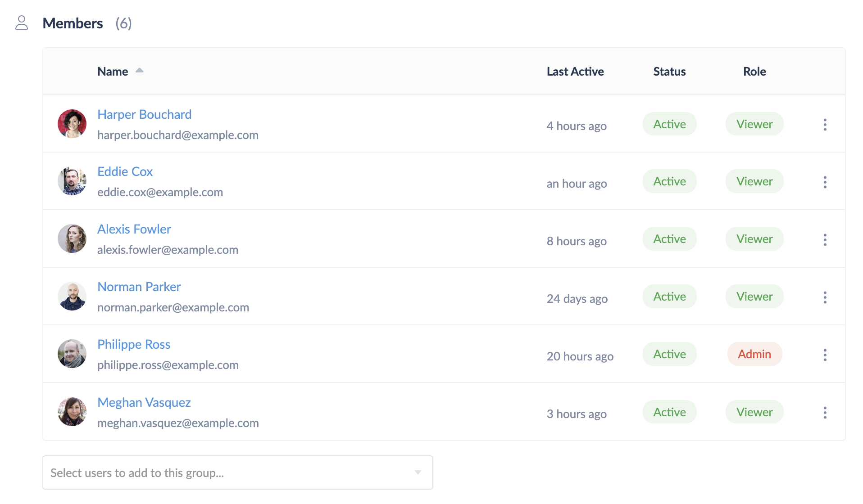Open Alexis Fowler's profile link
The height and width of the screenshot is (504, 863).
134,229
